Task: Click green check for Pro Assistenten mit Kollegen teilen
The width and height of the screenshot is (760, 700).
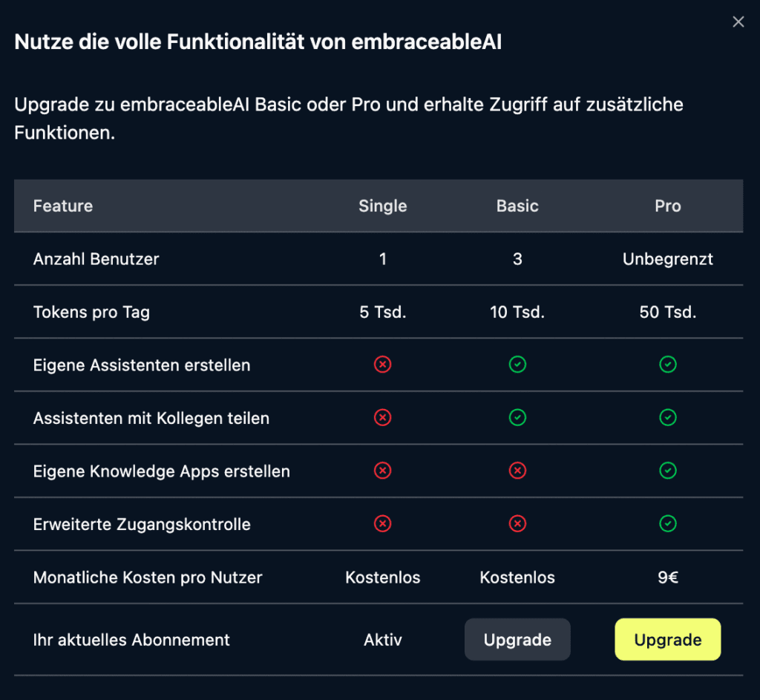Action: coord(668,418)
